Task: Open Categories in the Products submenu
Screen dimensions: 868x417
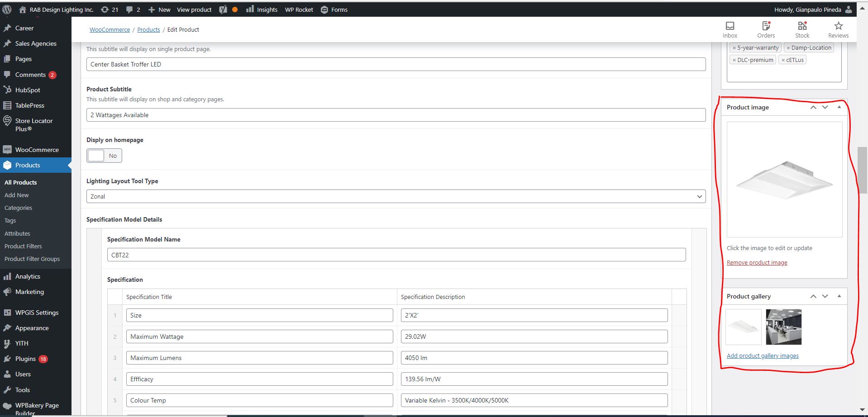Action: pos(18,208)
